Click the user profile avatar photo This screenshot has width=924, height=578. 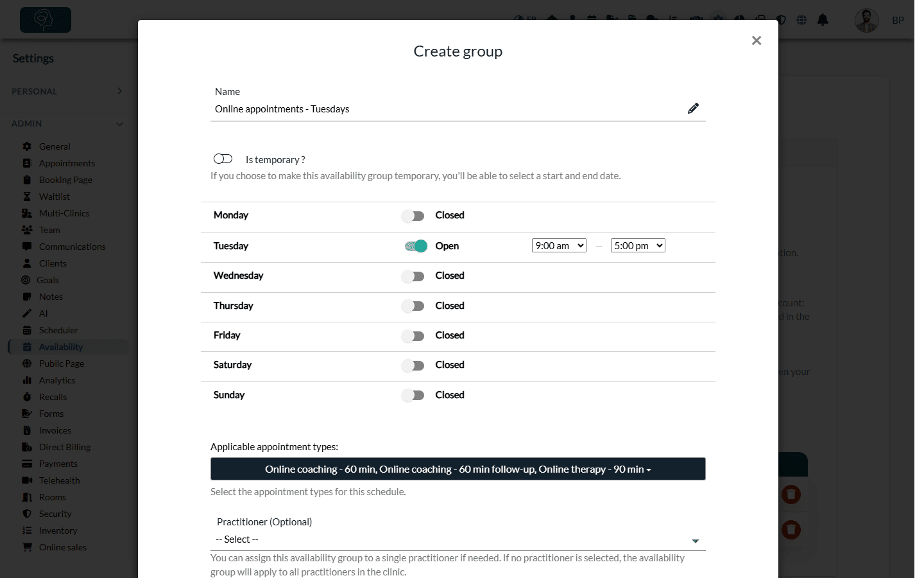pos(867,21)
